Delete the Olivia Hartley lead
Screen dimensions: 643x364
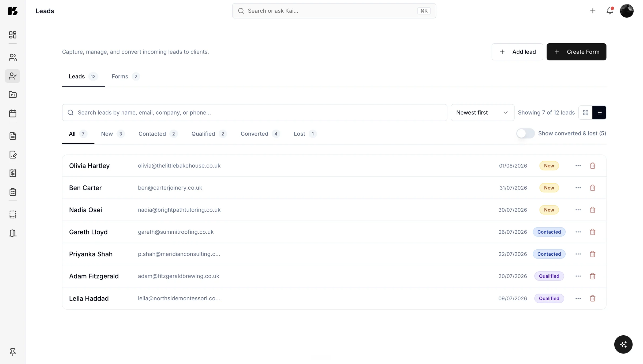592,166
